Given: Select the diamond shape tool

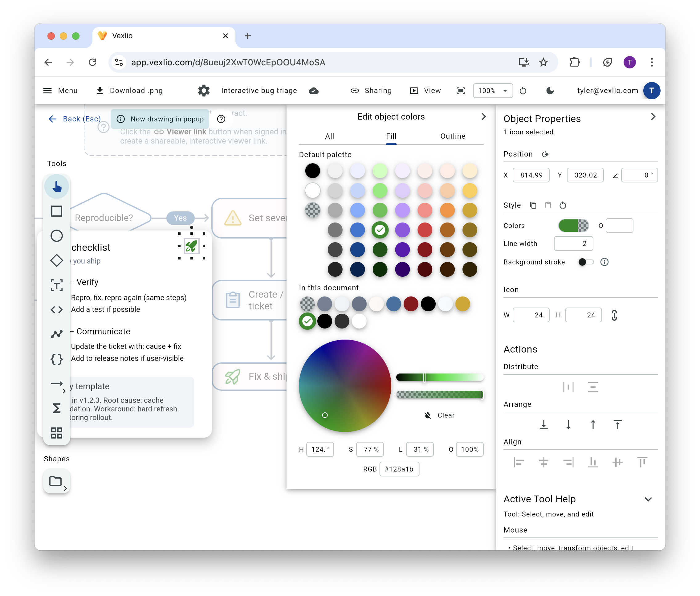Looking at the screenshot, I should click(56, 260).
